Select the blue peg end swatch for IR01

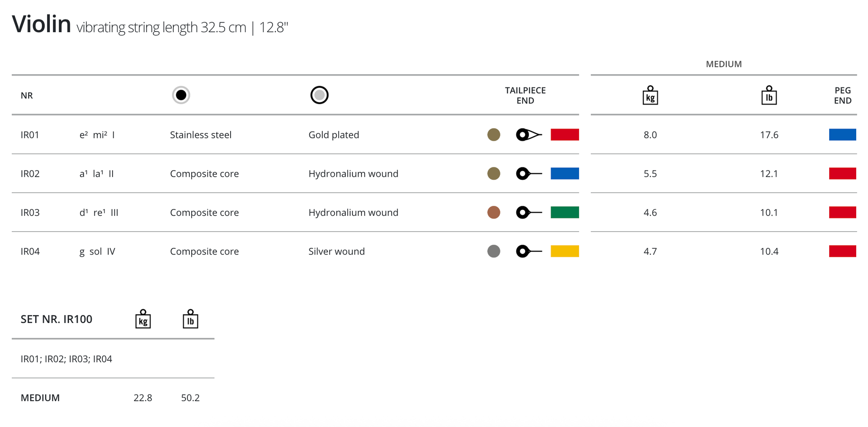tap(842, 135)
